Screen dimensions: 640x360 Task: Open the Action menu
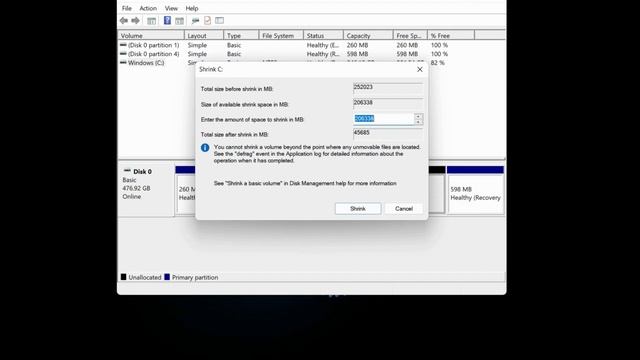pos(148,8)
